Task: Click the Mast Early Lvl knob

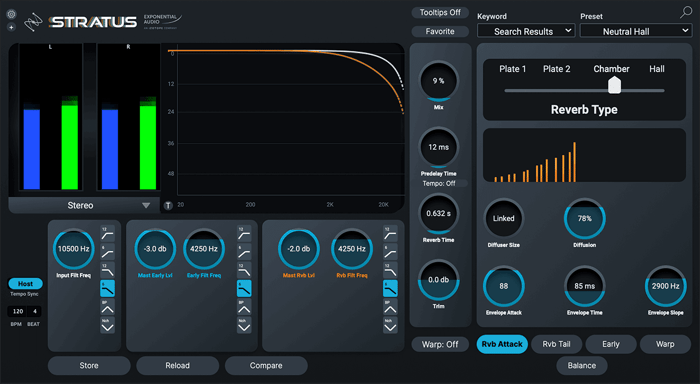Action: pyautogui.click(x=155, y=249)
